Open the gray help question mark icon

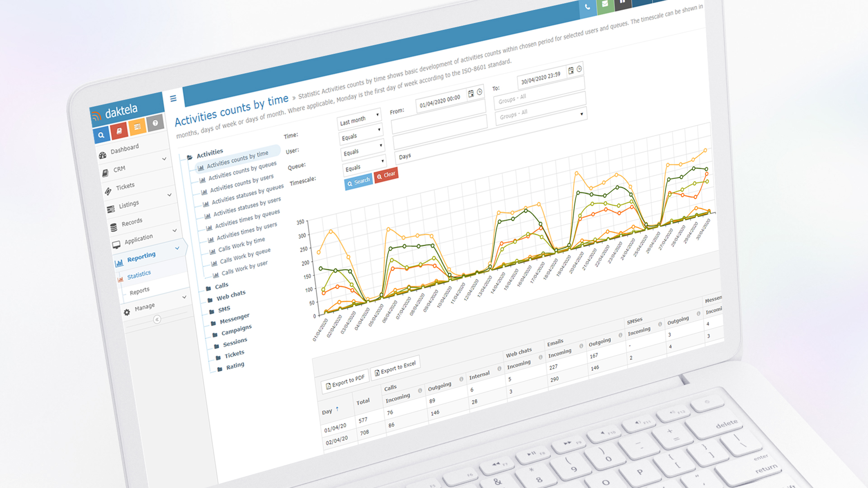pyautogui.click(x=155, y=123)
